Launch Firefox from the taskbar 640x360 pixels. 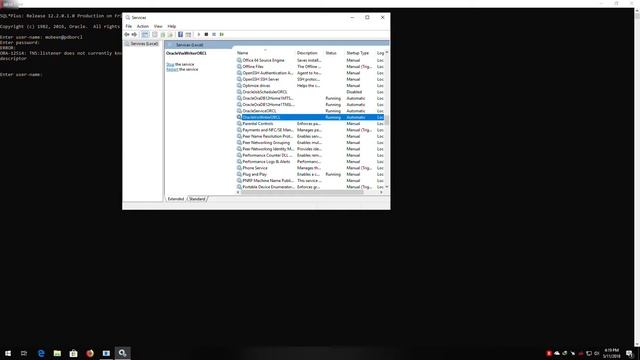pyautogui.click(x=90, y=353)
